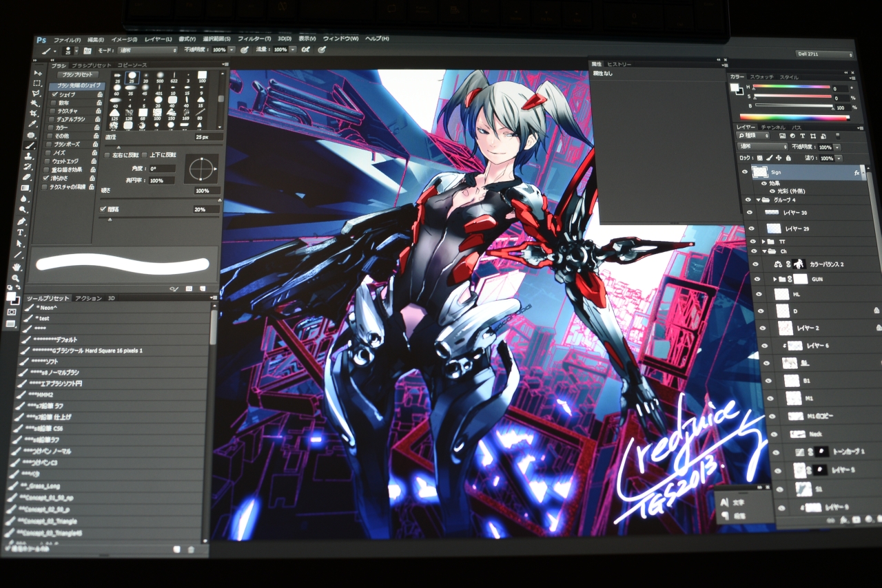Select the Grass_Long tool preset
This screenshot has width=882, height=588.
40,487
